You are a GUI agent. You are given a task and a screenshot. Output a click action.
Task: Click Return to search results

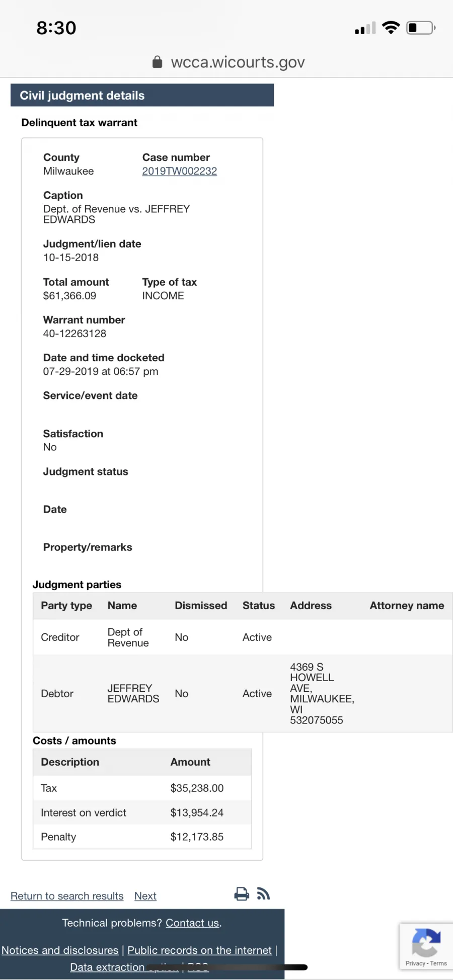(x=67, y=896)
